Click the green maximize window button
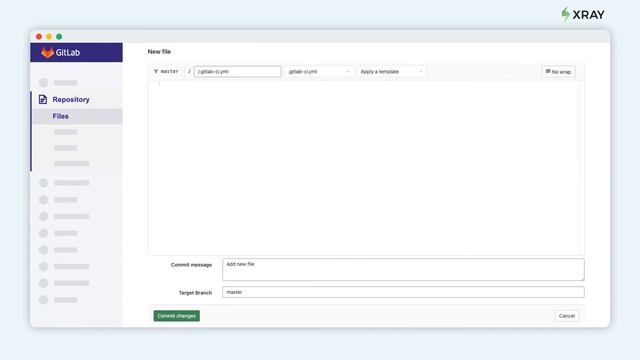 click(59, 37)
